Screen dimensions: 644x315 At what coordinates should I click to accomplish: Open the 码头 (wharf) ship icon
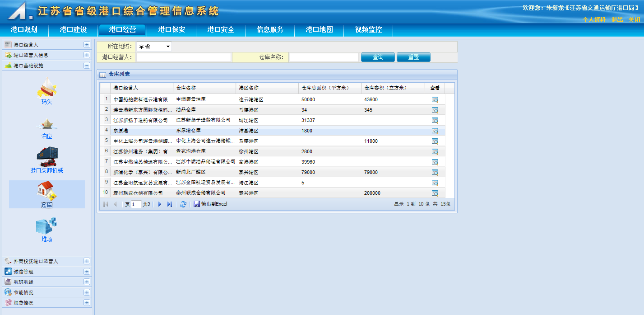point(47,88)
